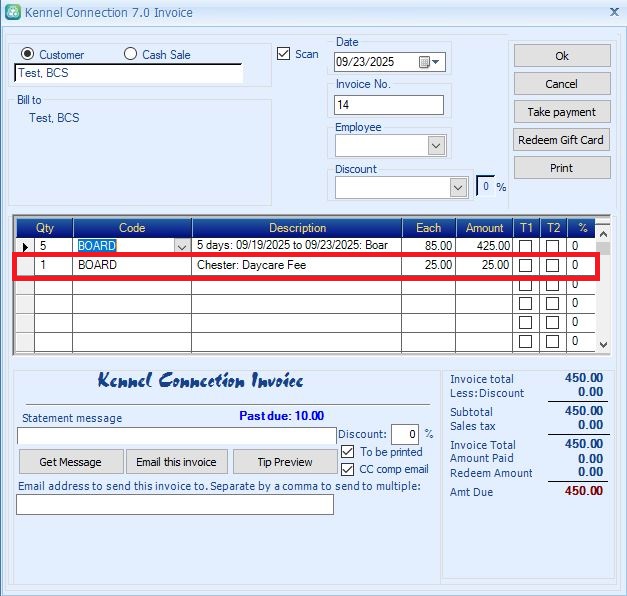Click the T2 column header
The width and height of the screenshot is (627, 596).
[553, 228]
